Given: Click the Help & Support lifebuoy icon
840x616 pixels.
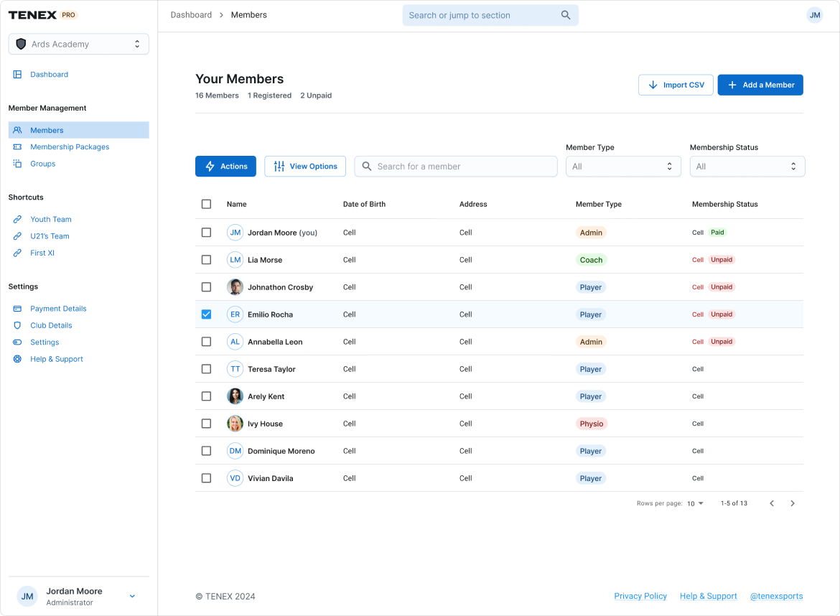Looking at the screenshot, I should [x=18, y=359].
